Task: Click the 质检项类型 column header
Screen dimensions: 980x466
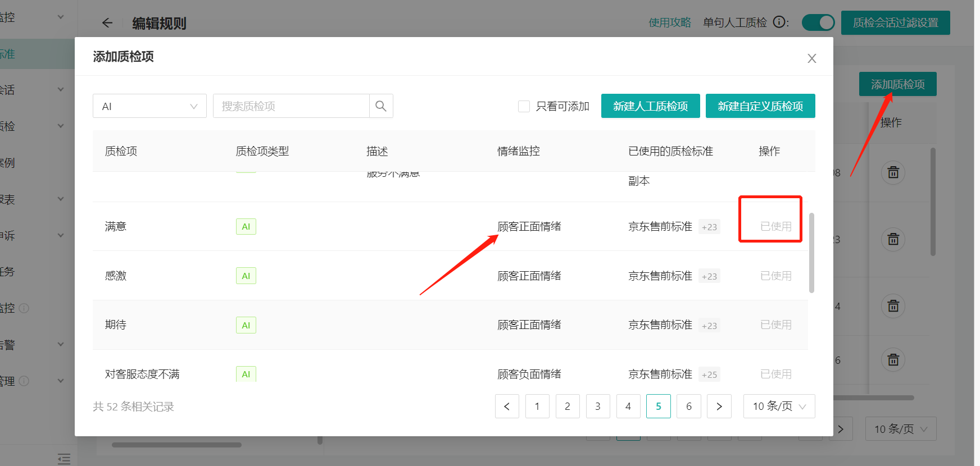Action: click(x=262, y=151)
